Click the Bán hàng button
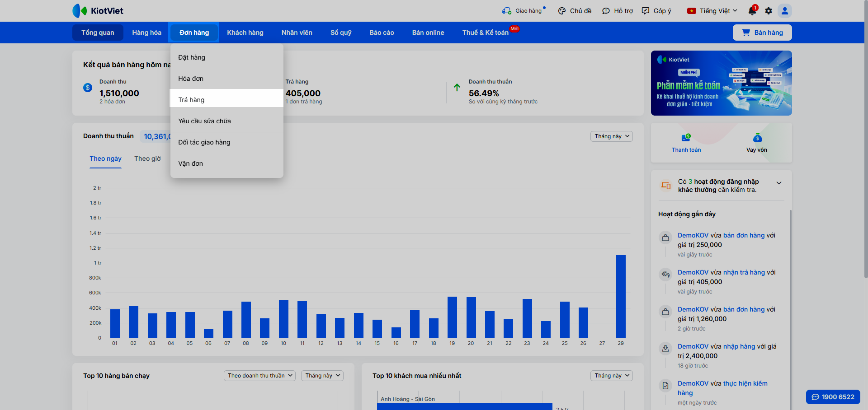The height and width of the screenshot is (410, 868). tap(762, 33)
